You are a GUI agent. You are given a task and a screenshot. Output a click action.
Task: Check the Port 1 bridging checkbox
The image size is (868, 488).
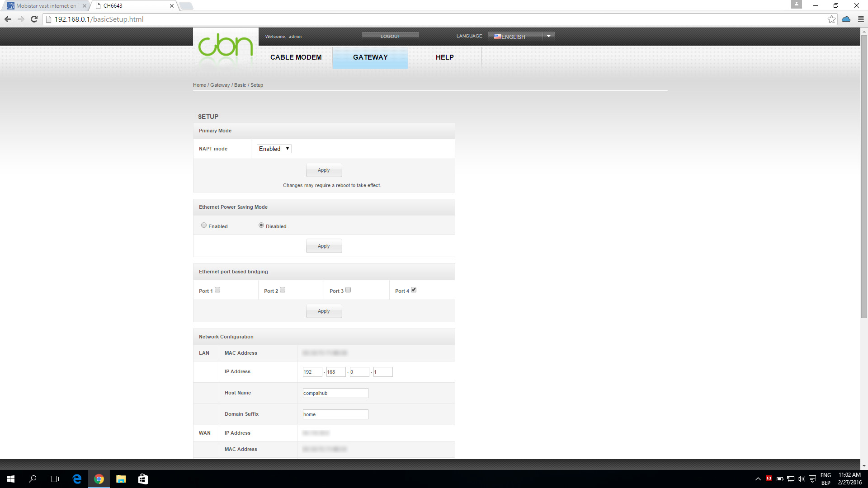tap(217, 290)
